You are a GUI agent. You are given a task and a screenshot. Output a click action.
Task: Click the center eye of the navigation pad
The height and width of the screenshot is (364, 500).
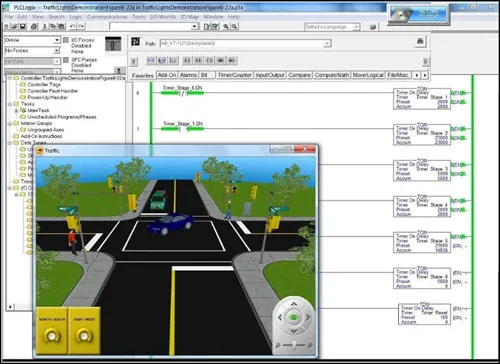294,317
